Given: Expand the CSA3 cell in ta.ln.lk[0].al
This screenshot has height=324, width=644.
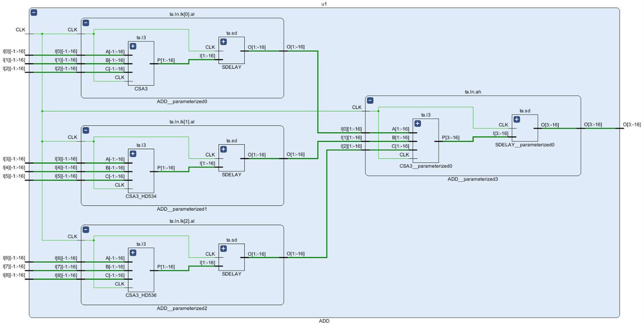Looking at the screenshot, I should tap(133, 46).
